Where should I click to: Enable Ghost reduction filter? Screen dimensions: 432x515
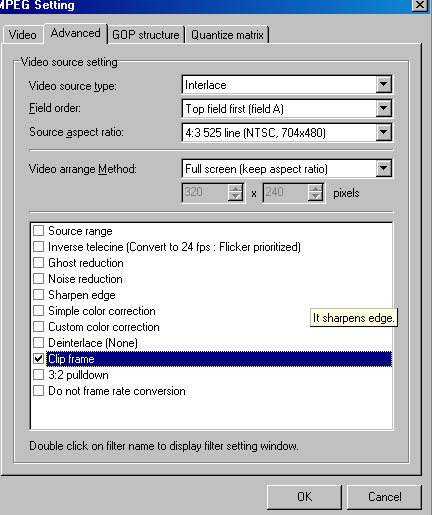(x=39, y=263)
